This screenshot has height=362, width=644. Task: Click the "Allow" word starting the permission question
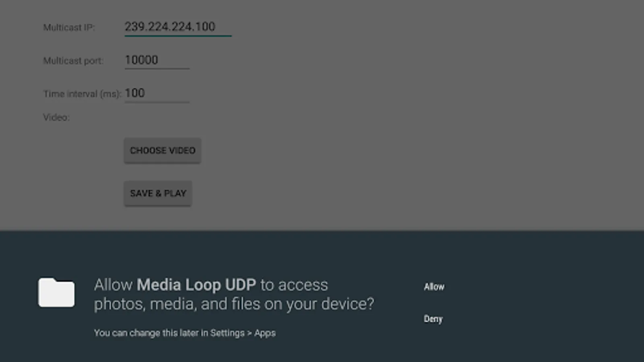[113, 285]
